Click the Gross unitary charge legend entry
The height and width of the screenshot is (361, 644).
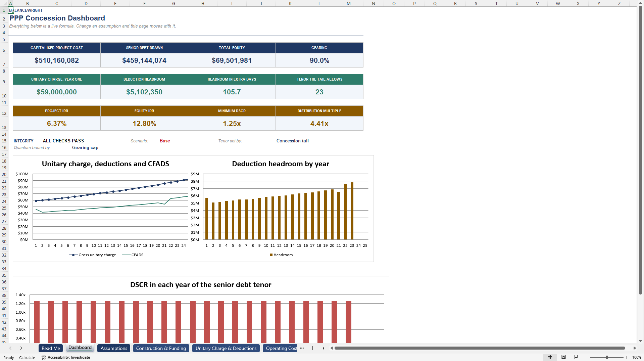[x=93, y=255]
